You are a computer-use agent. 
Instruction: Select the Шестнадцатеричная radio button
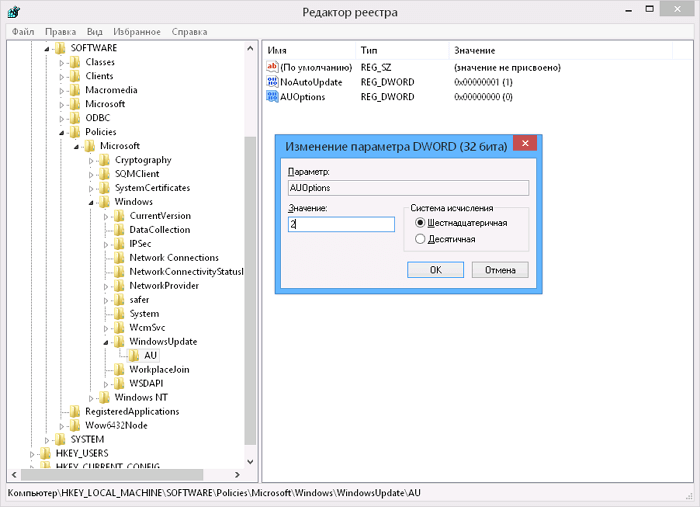click(420, 223)
